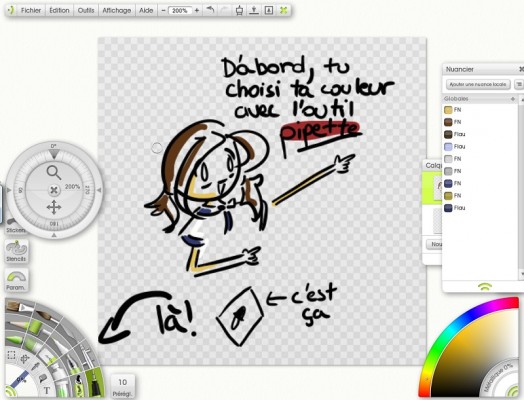Click the move arrows icon in canvas positioner
524x400 pixels.
54,207
